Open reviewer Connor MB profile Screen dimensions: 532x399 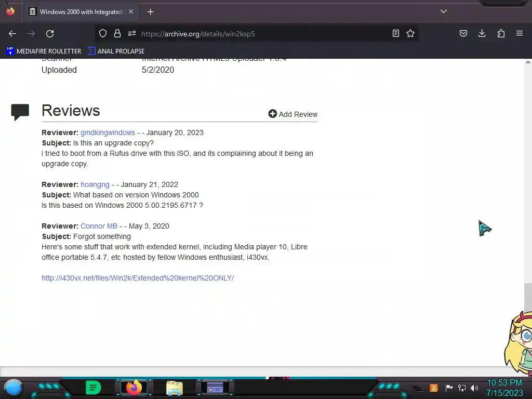coord(99,226)
